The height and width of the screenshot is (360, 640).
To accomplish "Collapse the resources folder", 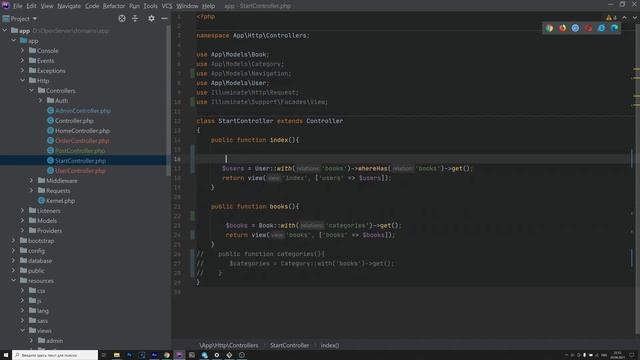I will [13, 281].
